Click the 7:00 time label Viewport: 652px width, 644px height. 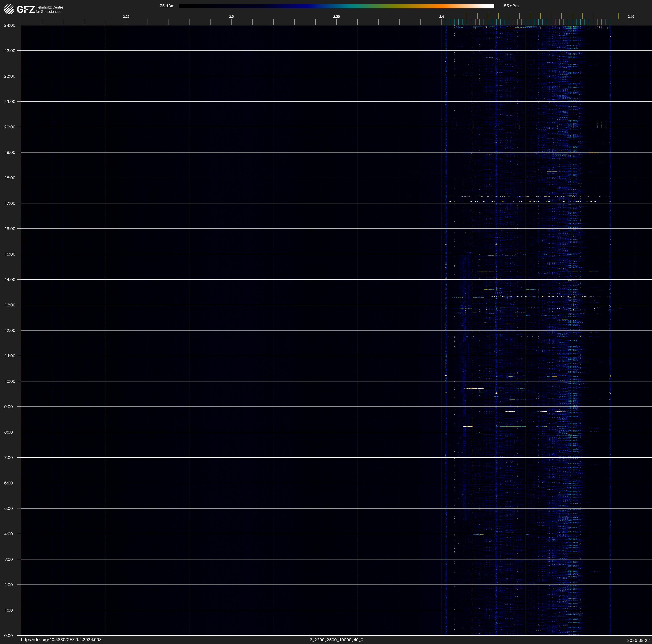point(9,458)
